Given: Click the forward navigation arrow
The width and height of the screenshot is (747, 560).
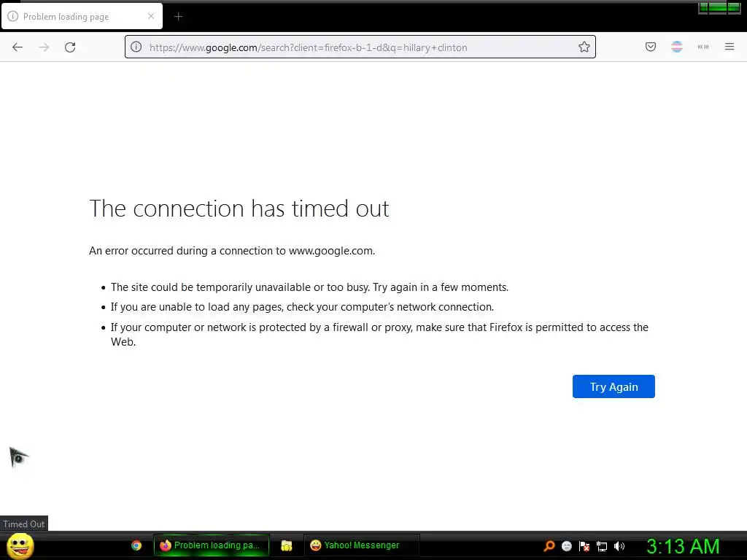Looking at the screenshot, I should point(44,47).
